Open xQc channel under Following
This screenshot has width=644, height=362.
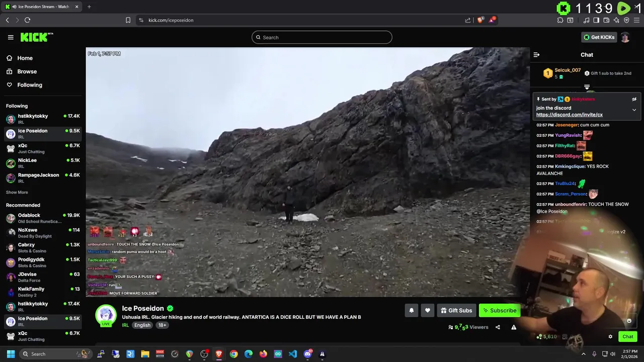pos(43,148)
